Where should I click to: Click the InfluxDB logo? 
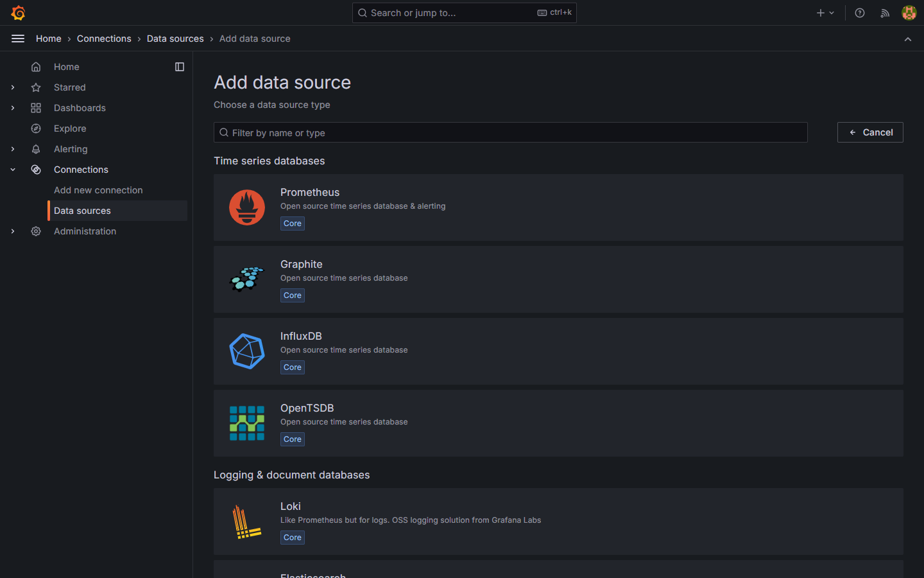tap(247, 351)
